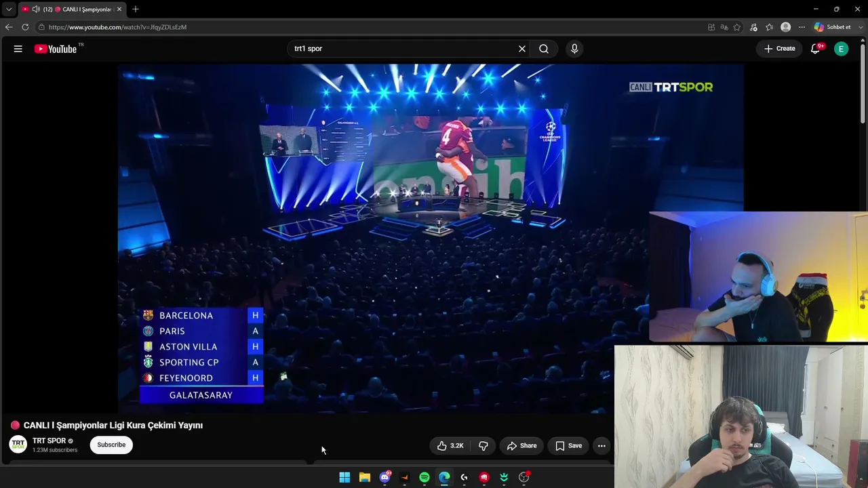Viewport: 868px width, 488px height.
Task: Reload the current page
Action: [25, 27]
